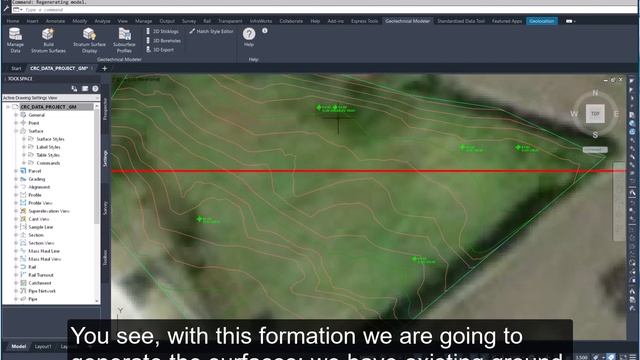Click the ViewCube Unnamed coordinate system dropdown
Viewport: 640px width, 360px height.
[x=595, y=150]
